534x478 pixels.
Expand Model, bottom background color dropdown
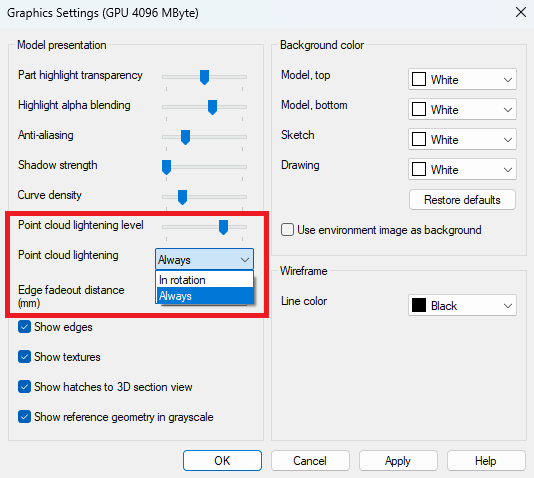coord(462,109)
